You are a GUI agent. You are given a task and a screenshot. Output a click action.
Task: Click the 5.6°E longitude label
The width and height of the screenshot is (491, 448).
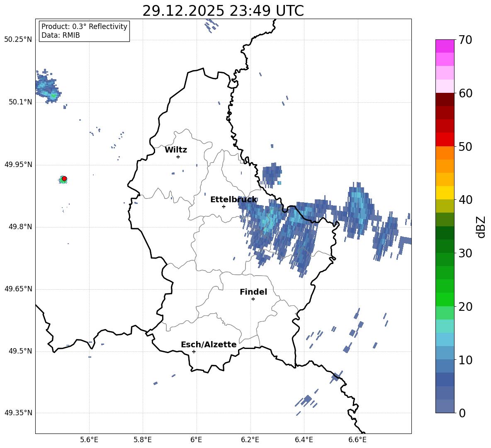pyautogui.click(x=89, y=440)
